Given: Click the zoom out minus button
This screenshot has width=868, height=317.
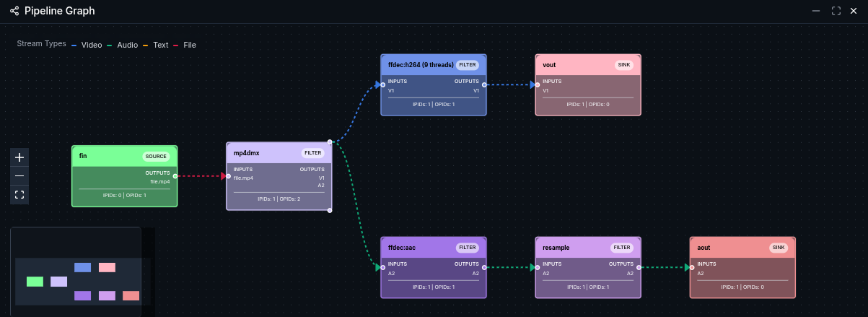Looking at the screenshot, I should (x=19, y=175).
